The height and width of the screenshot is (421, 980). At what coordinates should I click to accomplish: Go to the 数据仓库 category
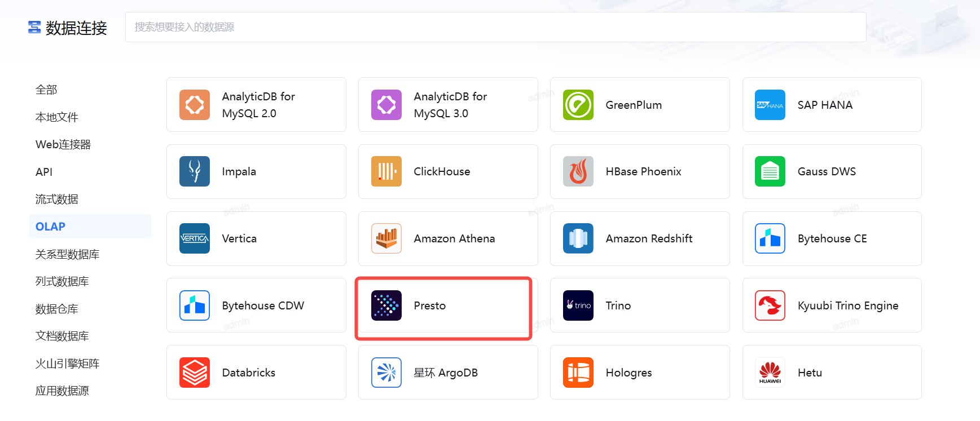(x=56, y=309)
